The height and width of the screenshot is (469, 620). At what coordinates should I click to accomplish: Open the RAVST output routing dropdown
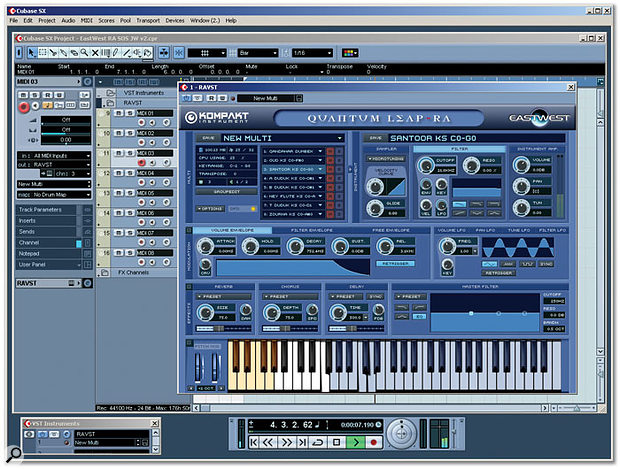click(54, 165)
